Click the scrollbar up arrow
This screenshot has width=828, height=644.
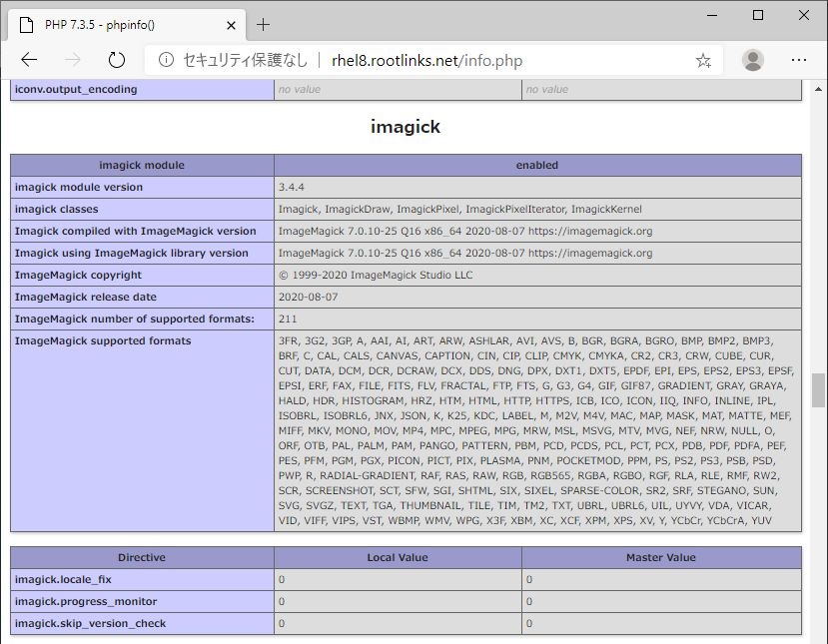pos(818,89)
